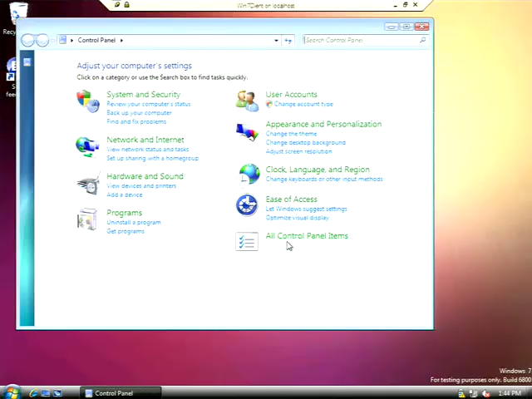This screenshot has width=532, height=399.
Task: Click the Uninstall a program link
Action: (x=134, y=222)
